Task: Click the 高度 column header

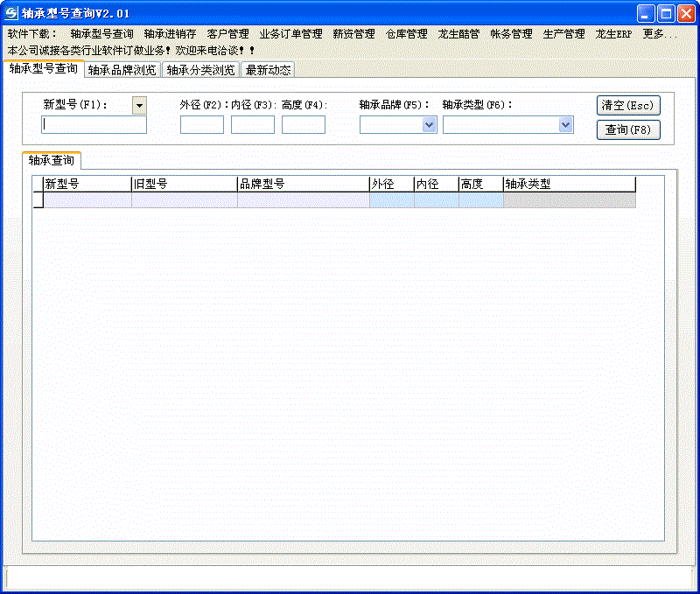Action: tap(481, 184)
